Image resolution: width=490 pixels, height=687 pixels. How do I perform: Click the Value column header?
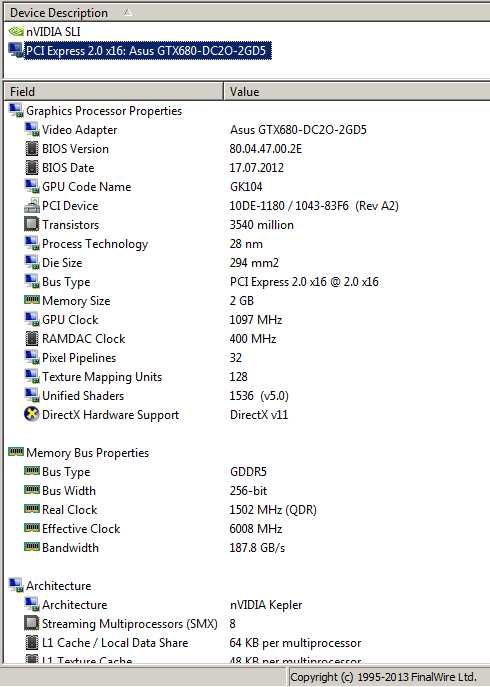pos(357,92)
